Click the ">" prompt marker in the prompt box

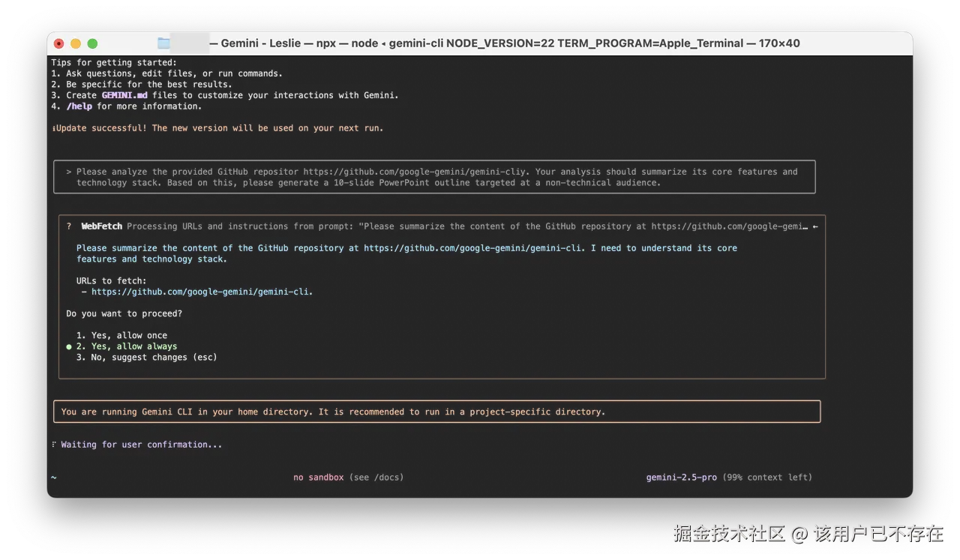(69, 172)
